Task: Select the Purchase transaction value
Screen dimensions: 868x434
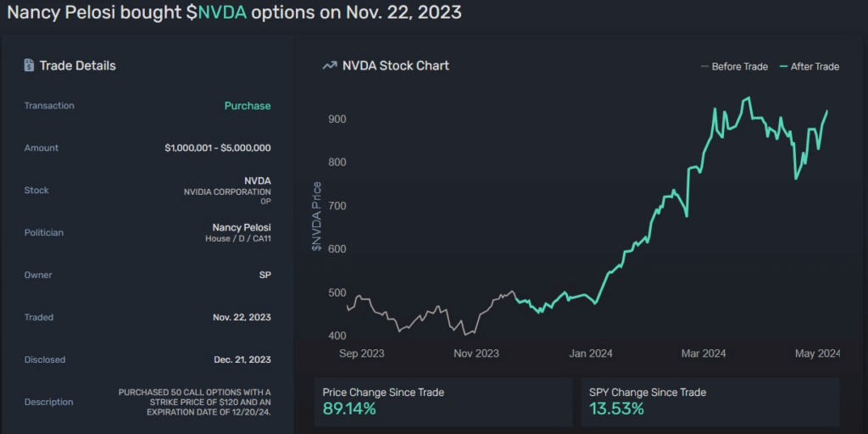Action: [x=248, y=106]
